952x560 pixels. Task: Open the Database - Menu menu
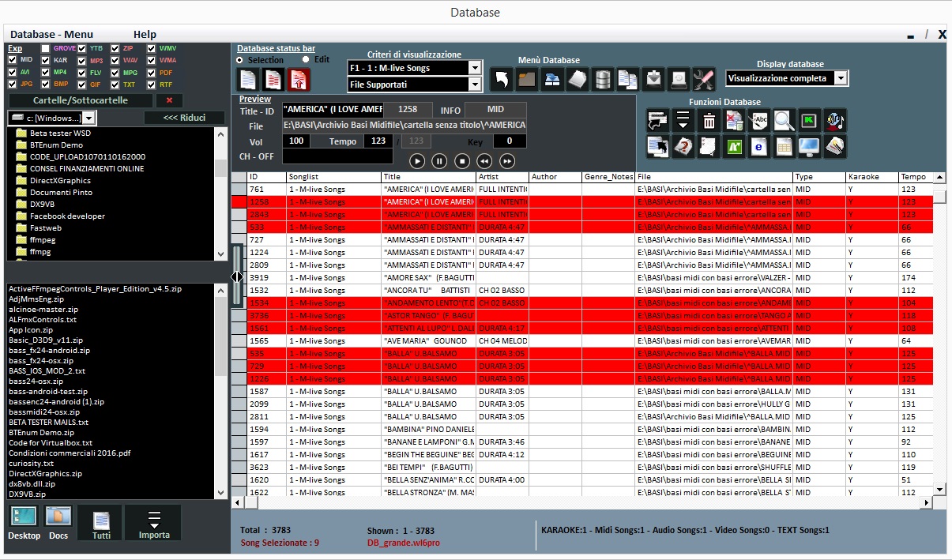click(51, 34)
